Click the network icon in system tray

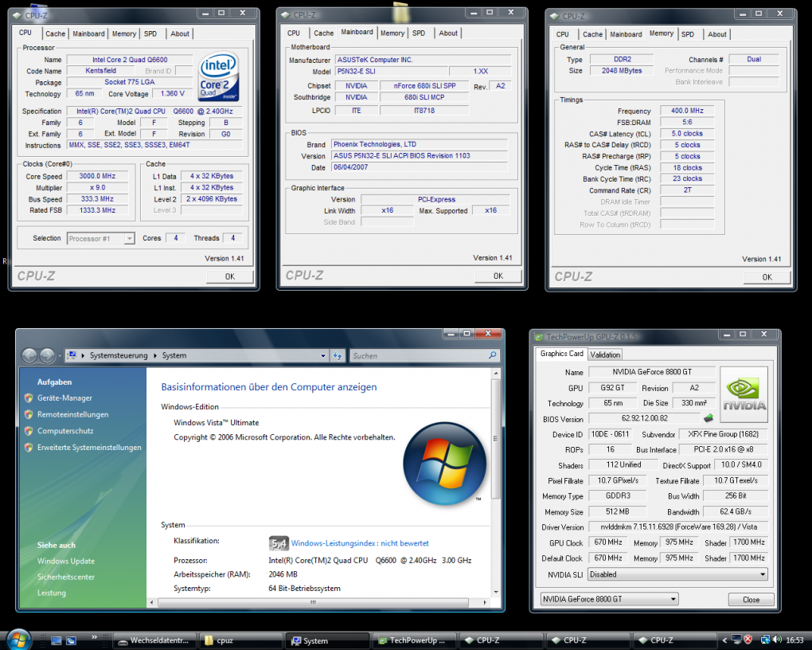[x=764, y=640]
